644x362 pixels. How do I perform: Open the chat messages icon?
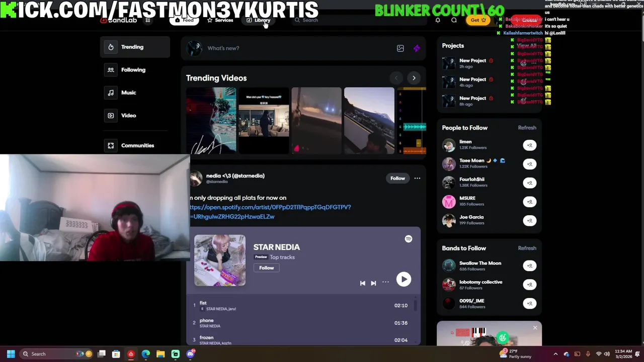[x=454, y=20]
